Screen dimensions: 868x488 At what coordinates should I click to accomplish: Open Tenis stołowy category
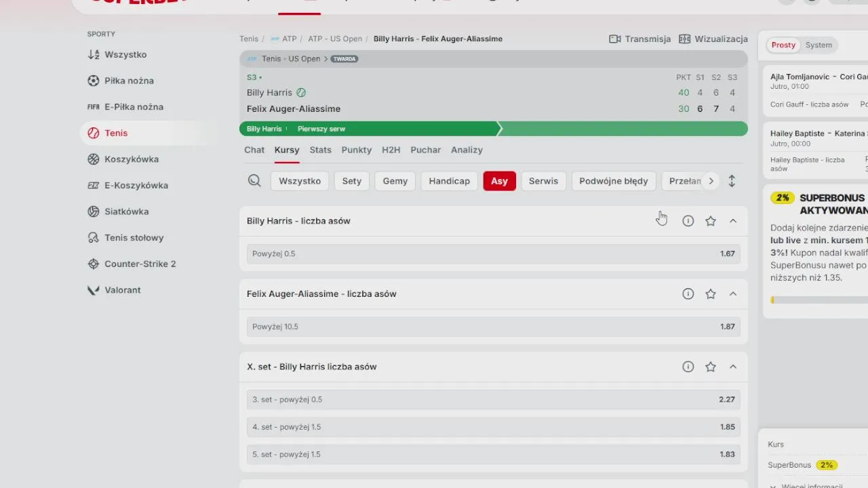pos(125,238)
